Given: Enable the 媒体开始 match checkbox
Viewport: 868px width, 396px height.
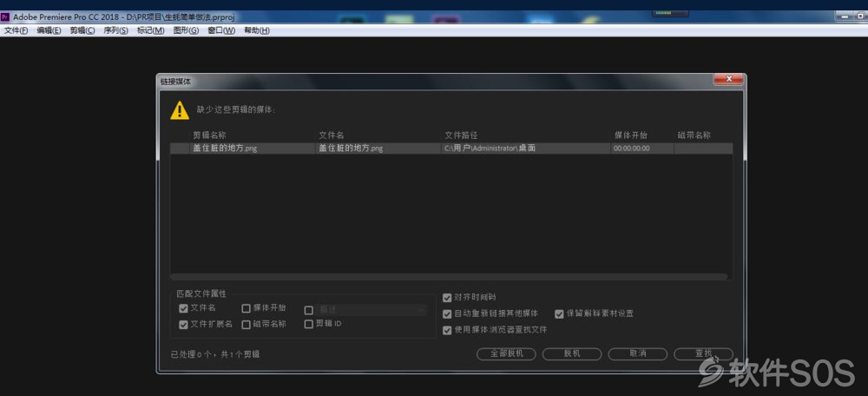Looking at the screenshot, I should click(247, 308).
